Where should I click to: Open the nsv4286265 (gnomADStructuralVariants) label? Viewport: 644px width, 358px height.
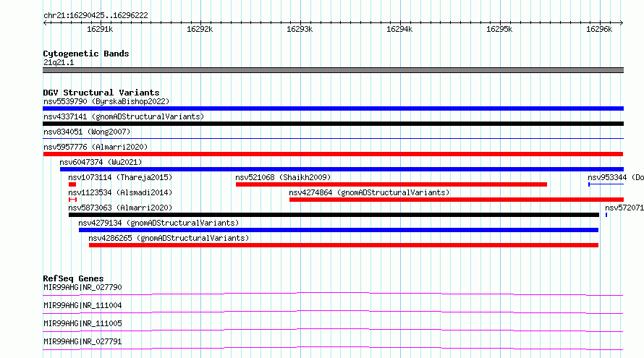pos(169,238)
